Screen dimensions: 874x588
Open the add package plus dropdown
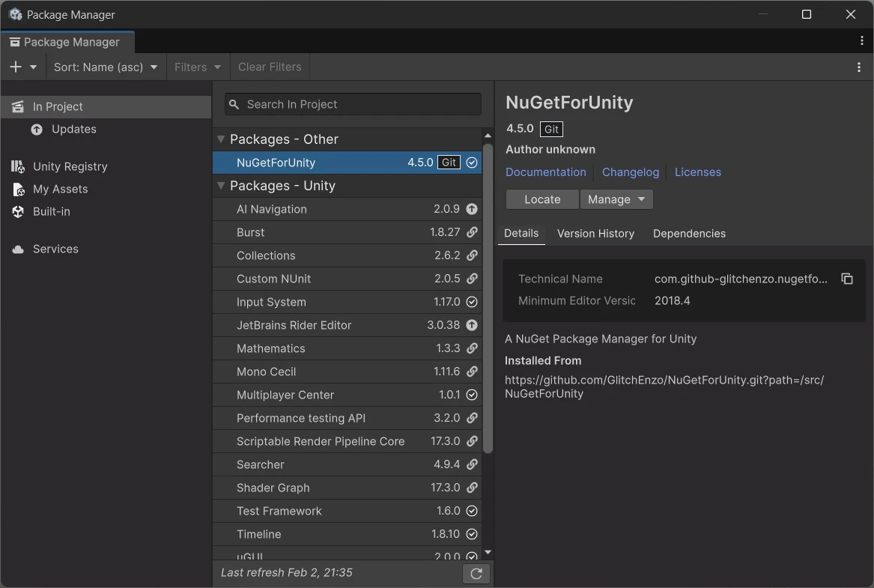pos(23,67)
